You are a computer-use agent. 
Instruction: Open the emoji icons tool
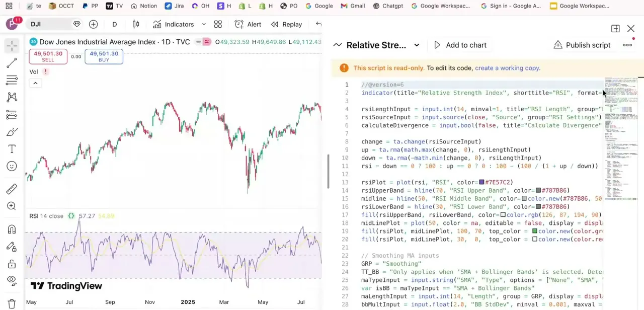[12, 166]
